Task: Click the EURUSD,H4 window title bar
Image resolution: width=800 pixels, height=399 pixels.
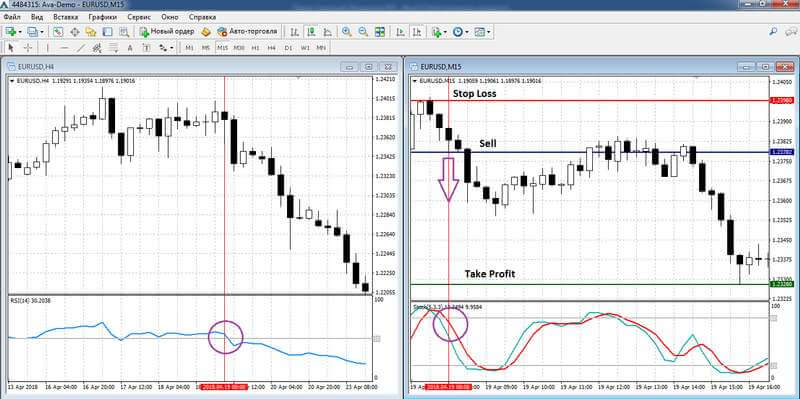Action: pos(202,67)
